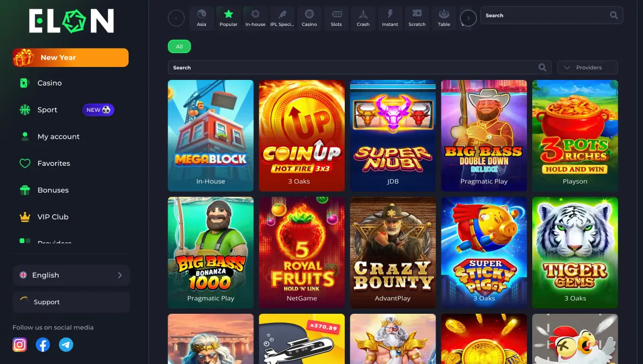The image size is (643, 364).
Task: Open the Tiger Gems game
Action: coord(575,253)
